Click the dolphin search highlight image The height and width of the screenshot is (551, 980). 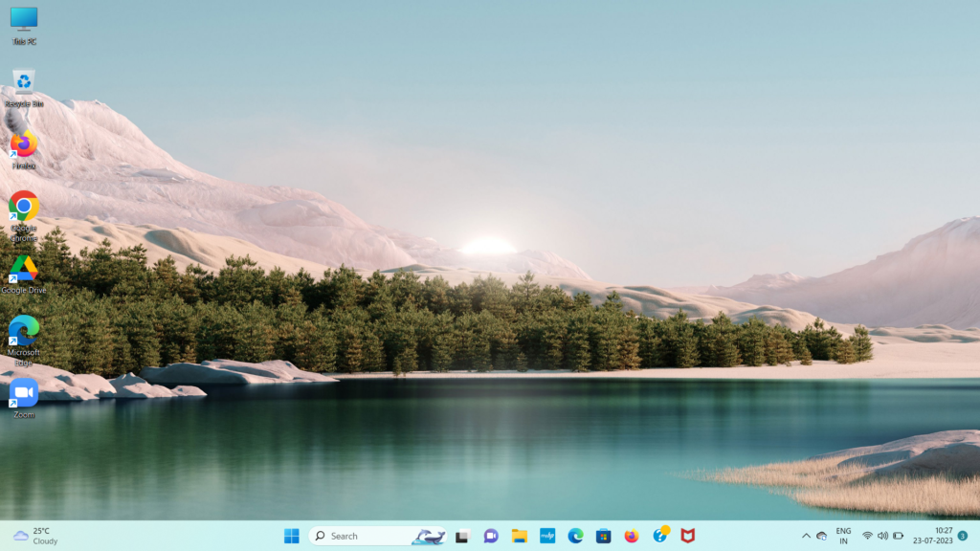point(429,536)
